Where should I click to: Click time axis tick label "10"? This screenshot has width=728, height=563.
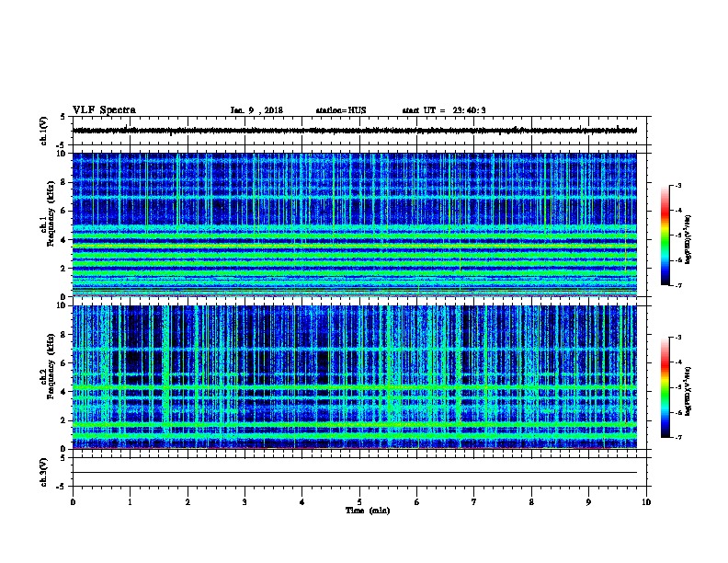646,501
